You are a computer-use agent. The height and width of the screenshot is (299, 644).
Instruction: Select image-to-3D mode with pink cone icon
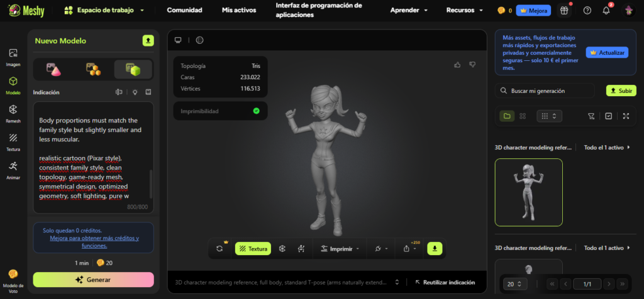[54, 69]
